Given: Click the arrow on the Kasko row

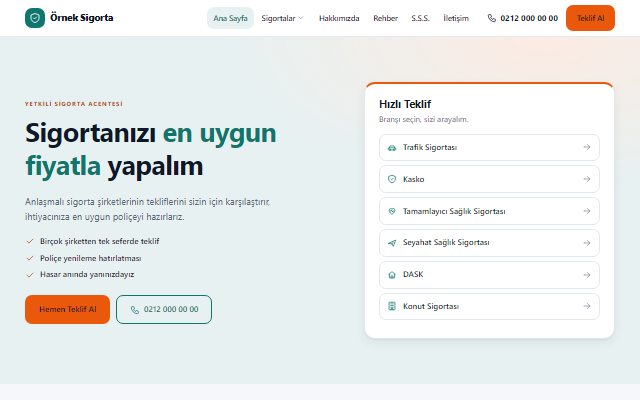Looking at the screenshot, I should coord(587,179).
